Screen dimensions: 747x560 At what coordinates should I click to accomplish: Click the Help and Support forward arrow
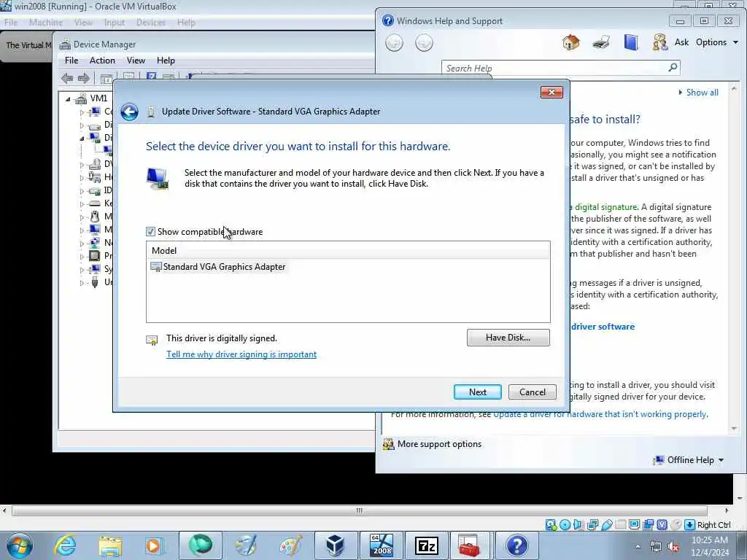tap(424, 43)
